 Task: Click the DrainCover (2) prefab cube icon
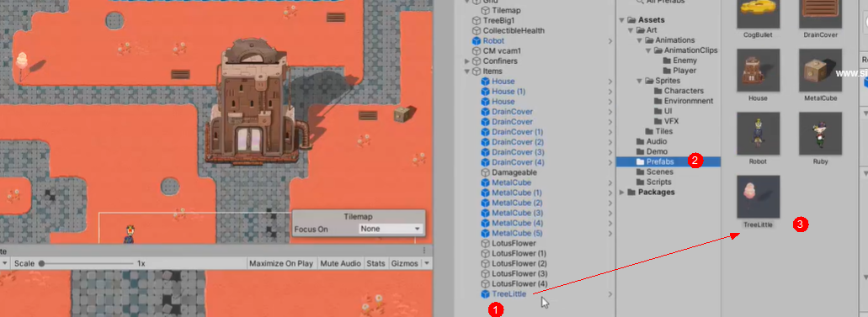click(485, 142)
